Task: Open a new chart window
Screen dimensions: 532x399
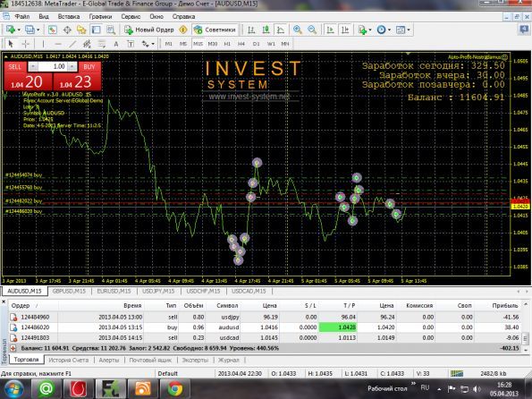Action: pyautogui.click(x=10, y=30)
